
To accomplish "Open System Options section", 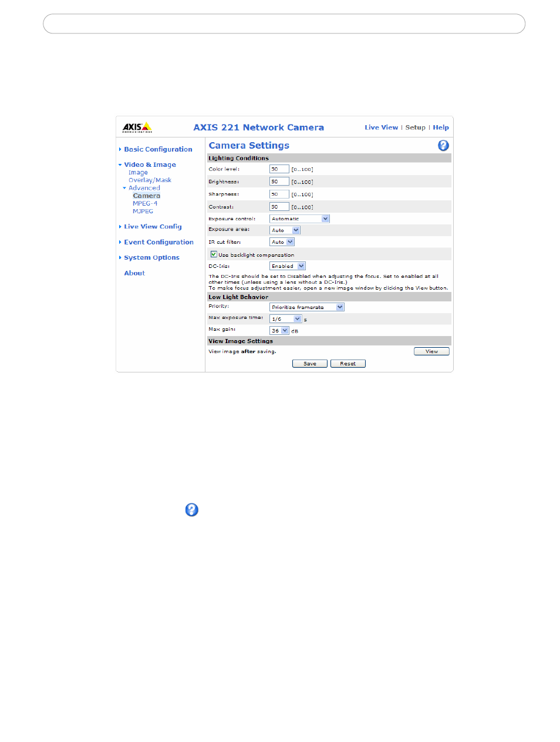I will click(x=151, y=257).
